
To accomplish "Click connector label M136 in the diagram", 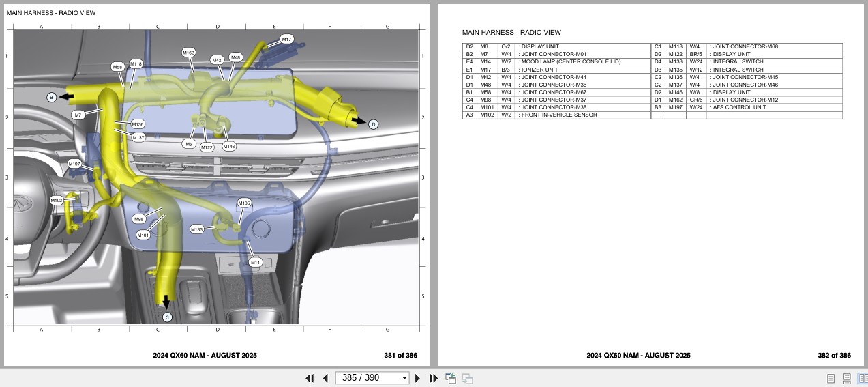I will (138, 124).
